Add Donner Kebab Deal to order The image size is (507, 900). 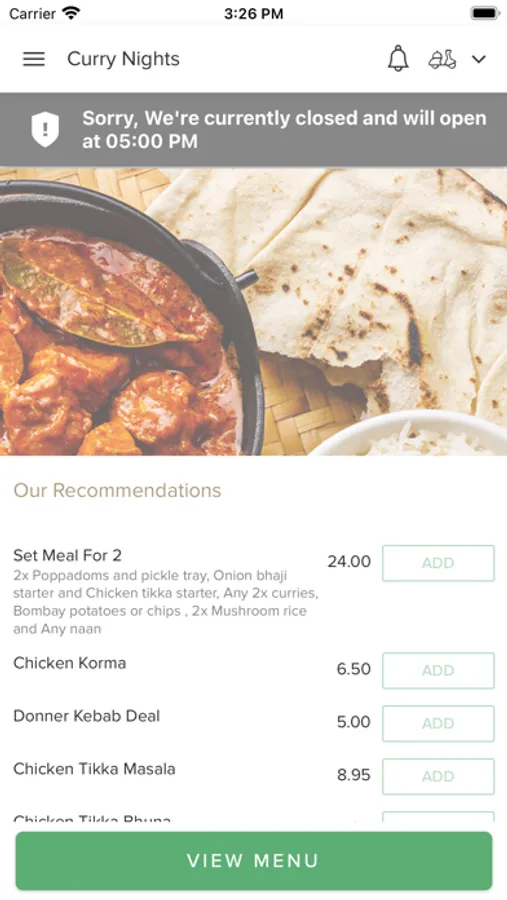pos(438,723)
